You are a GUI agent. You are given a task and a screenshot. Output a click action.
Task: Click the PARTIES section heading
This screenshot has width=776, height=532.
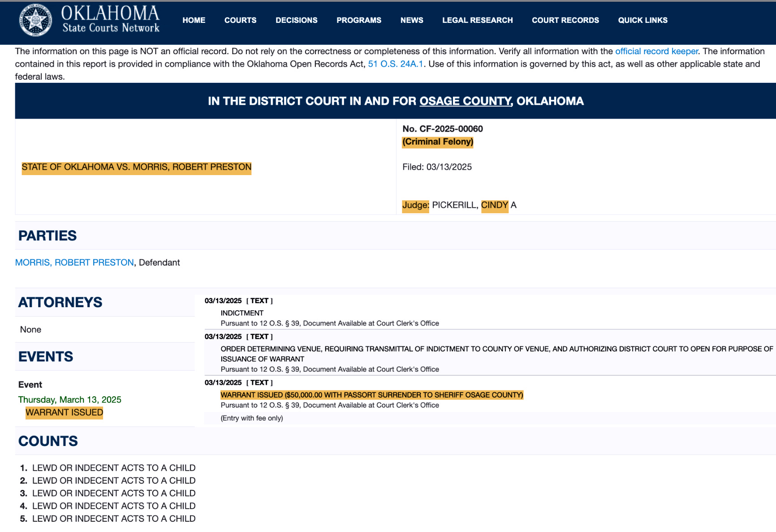pos(47,236)
